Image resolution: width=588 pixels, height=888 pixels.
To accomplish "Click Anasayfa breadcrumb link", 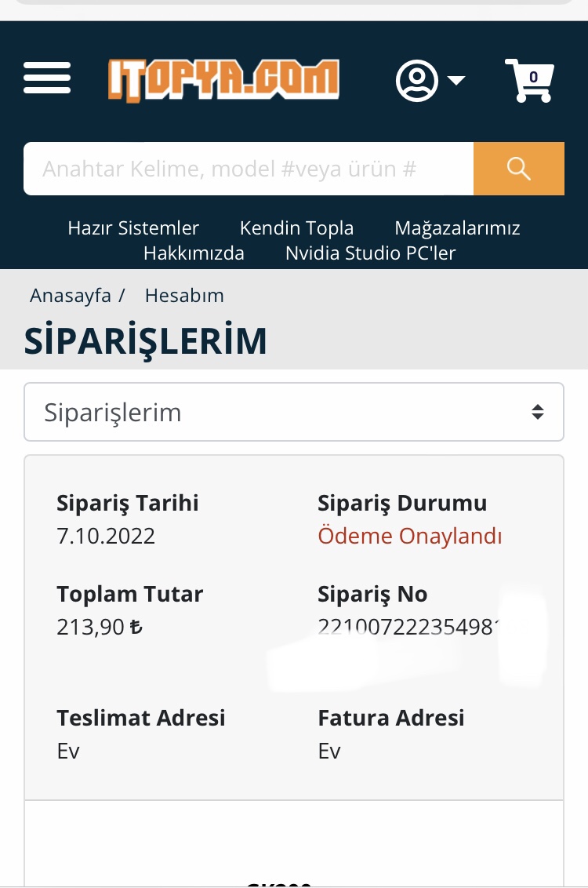I will click(70, 296).
